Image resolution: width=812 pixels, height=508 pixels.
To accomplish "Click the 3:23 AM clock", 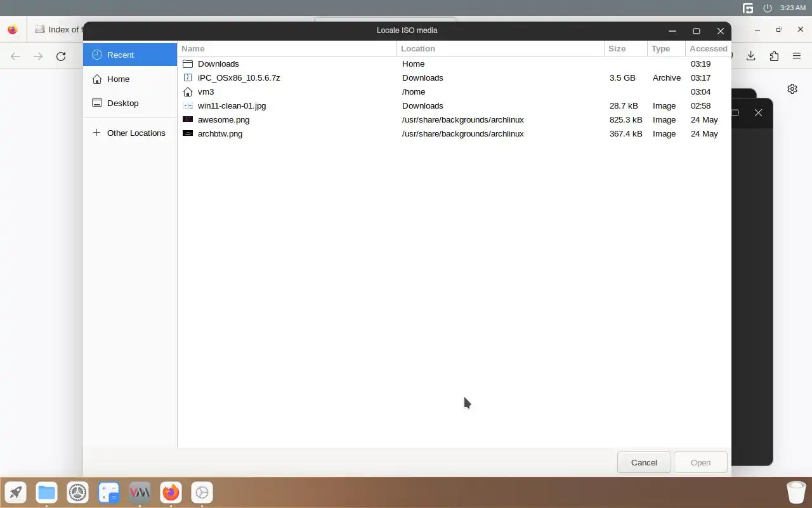I will coord(793,8).
